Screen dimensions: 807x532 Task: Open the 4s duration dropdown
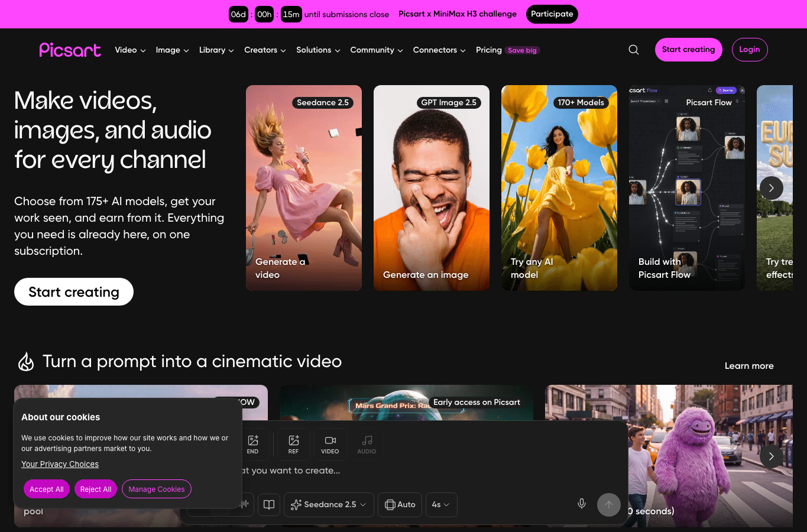pos(440,505)
